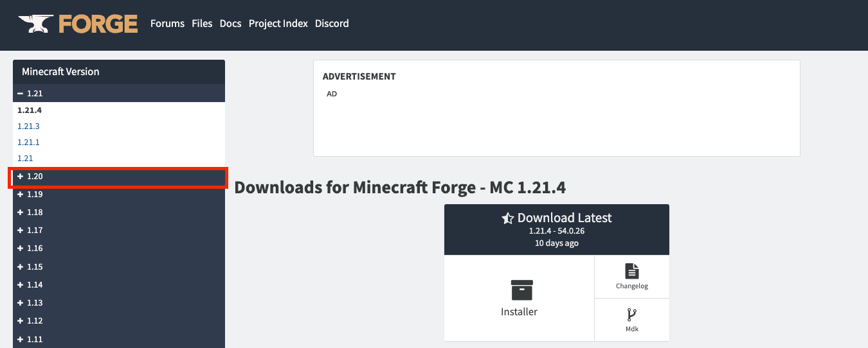The width and height of the screenshot is (868, 348).
Task: Click the Download Latest heading
Action: click(x=565, y=218)
